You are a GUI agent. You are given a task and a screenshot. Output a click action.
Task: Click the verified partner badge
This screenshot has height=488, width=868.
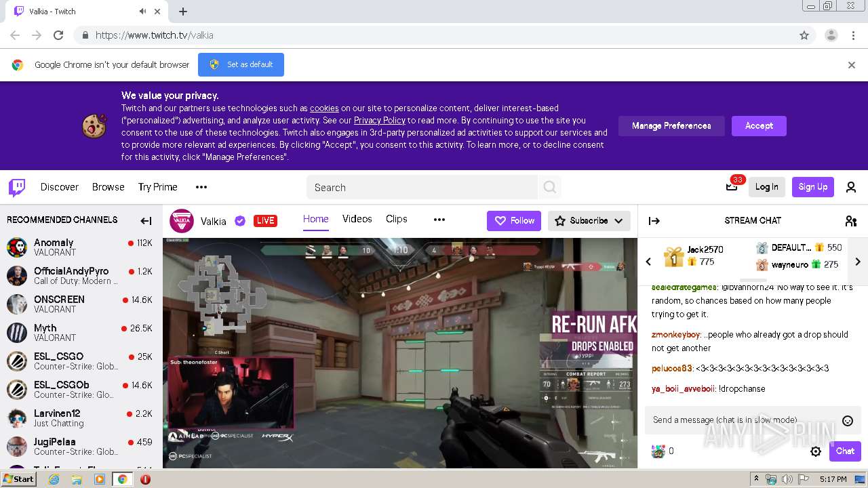pyautogui.click(x=239, y=221)
